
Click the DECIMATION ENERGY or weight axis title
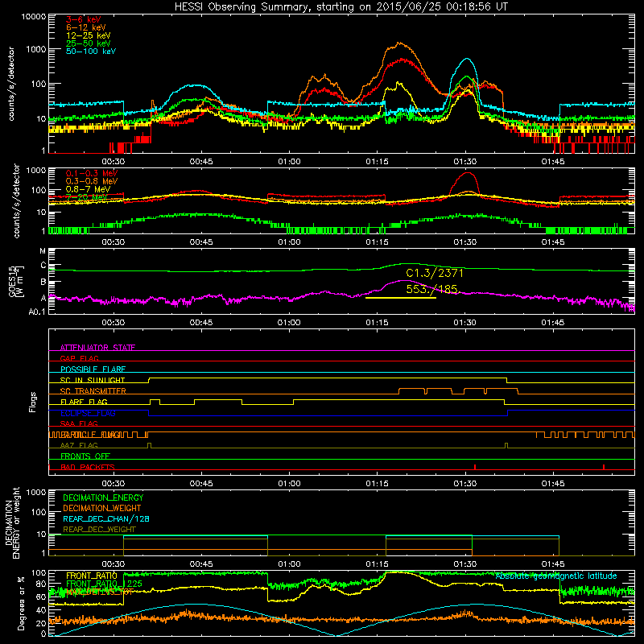pos(13,522)
